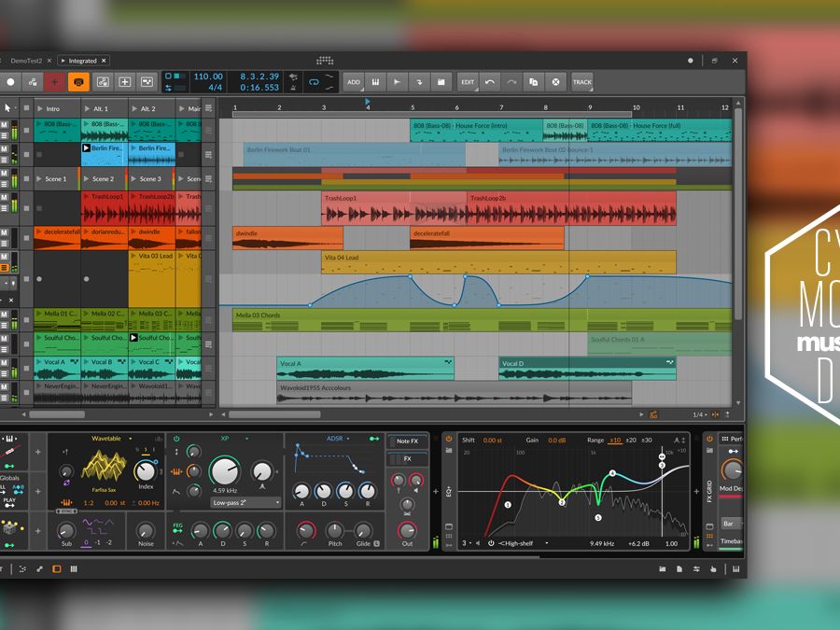Open the XP filter type dropdown arrow

(247, 439)
